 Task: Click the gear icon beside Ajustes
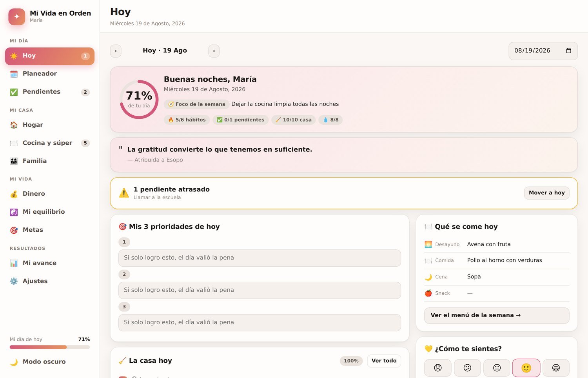pos(14,281)
